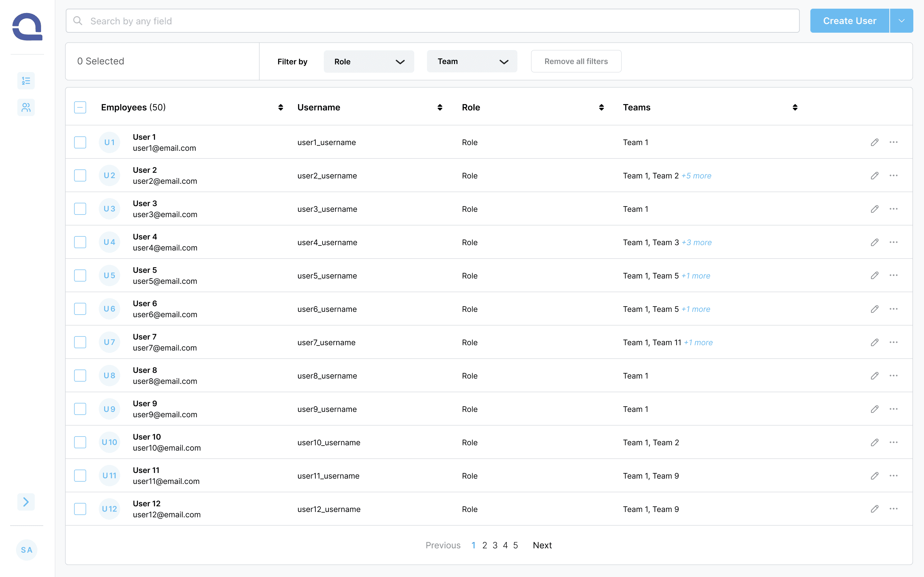Image resolution: width=924 pixels, height=577 pixels.
Task: Toggle the select-all employees checkbox
Action: click(x=80, y=108)
